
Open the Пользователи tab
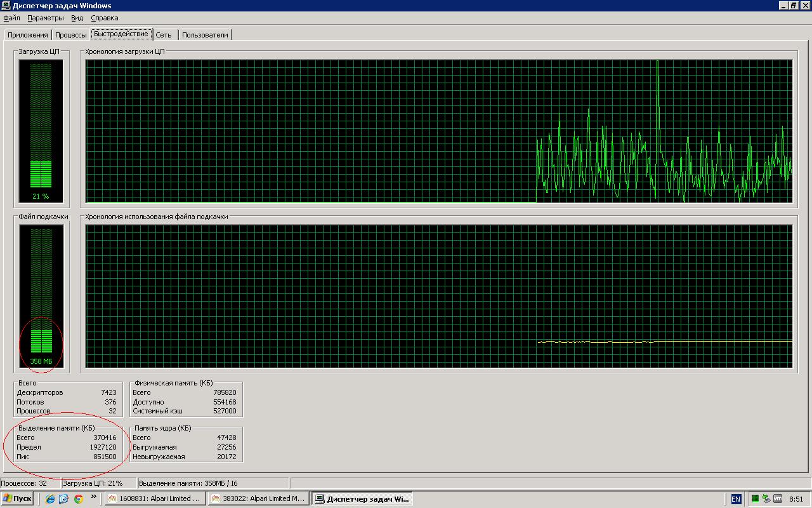click(205, 35)
